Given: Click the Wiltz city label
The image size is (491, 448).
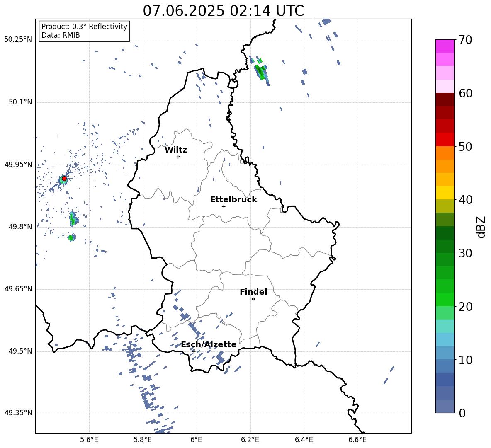Looking at the screenshot, I should coord(176,150).
